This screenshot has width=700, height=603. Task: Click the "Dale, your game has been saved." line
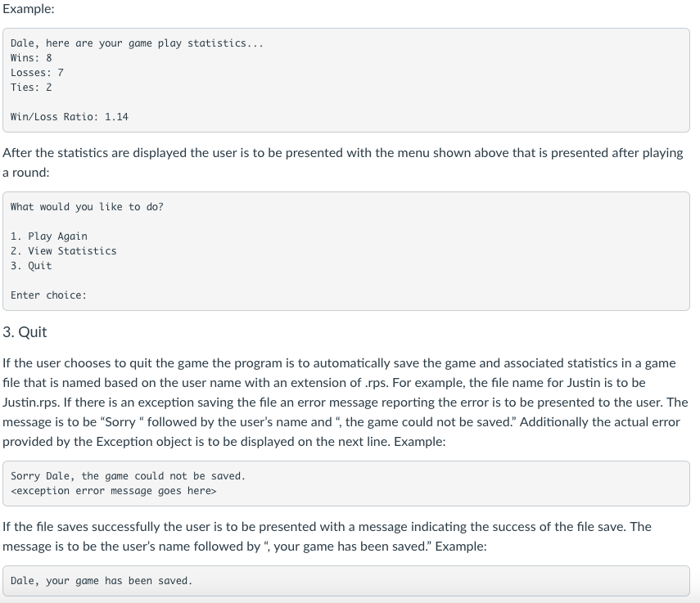click(102, 581)
